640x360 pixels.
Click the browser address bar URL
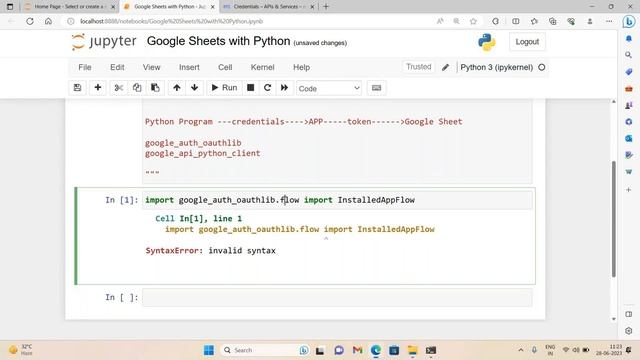click(x=171, y=21)
